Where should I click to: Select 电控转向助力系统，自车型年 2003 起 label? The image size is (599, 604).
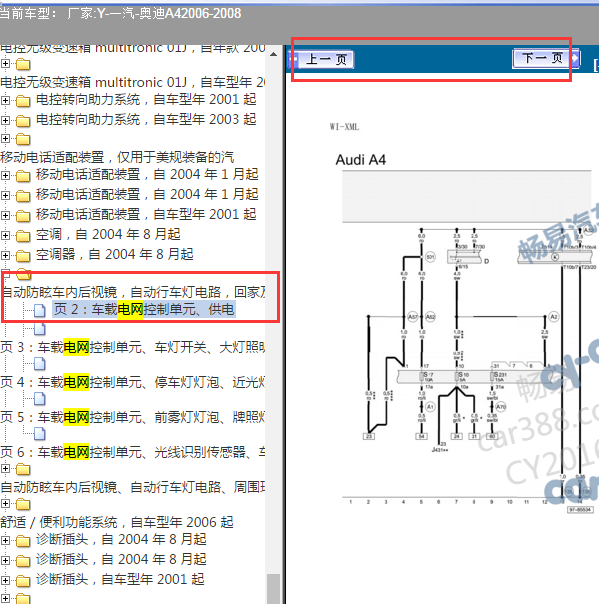coord(146,119)
